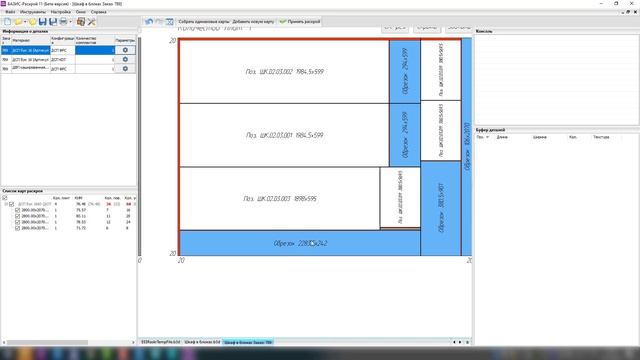The height and width of the screenshot is (360, 640).
Task: Click the materials warehouse toolbar icon
Action: click(x=81, y=22)
